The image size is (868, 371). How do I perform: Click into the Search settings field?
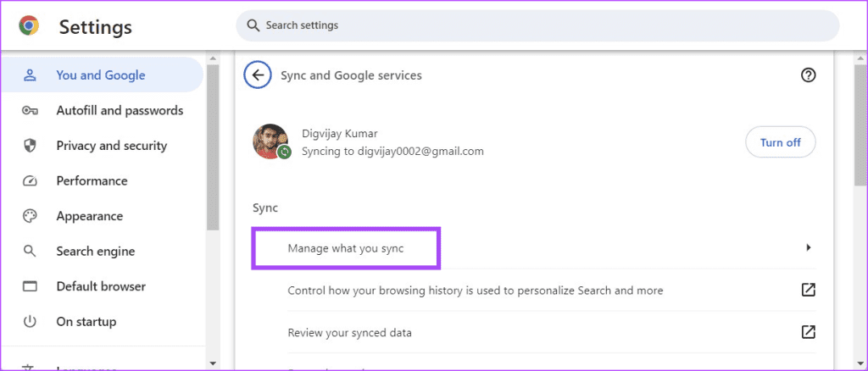pos(537,25)
